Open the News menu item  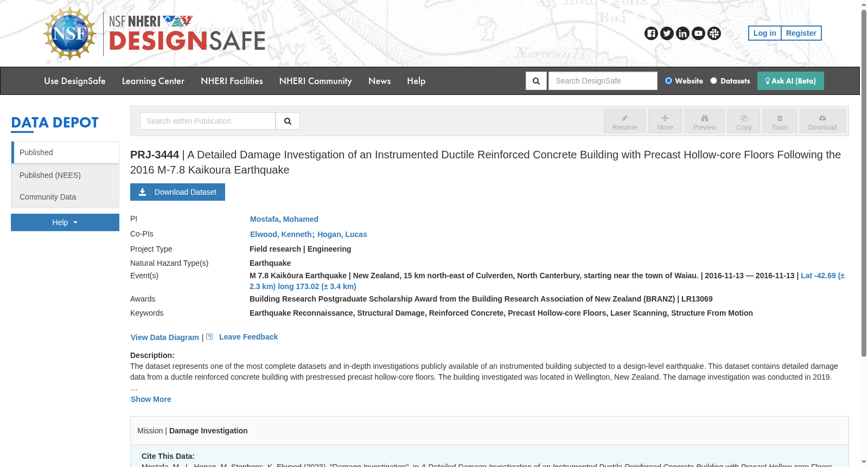point(380,81)
